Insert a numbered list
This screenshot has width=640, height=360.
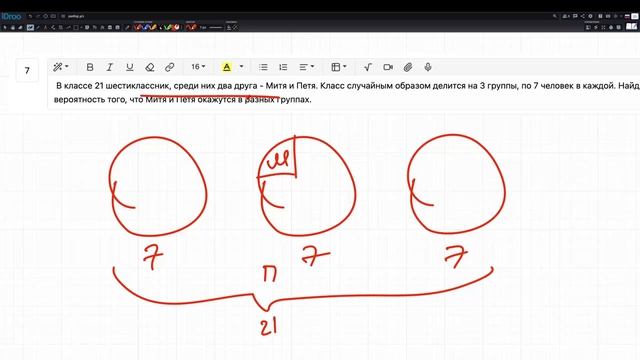283,67
